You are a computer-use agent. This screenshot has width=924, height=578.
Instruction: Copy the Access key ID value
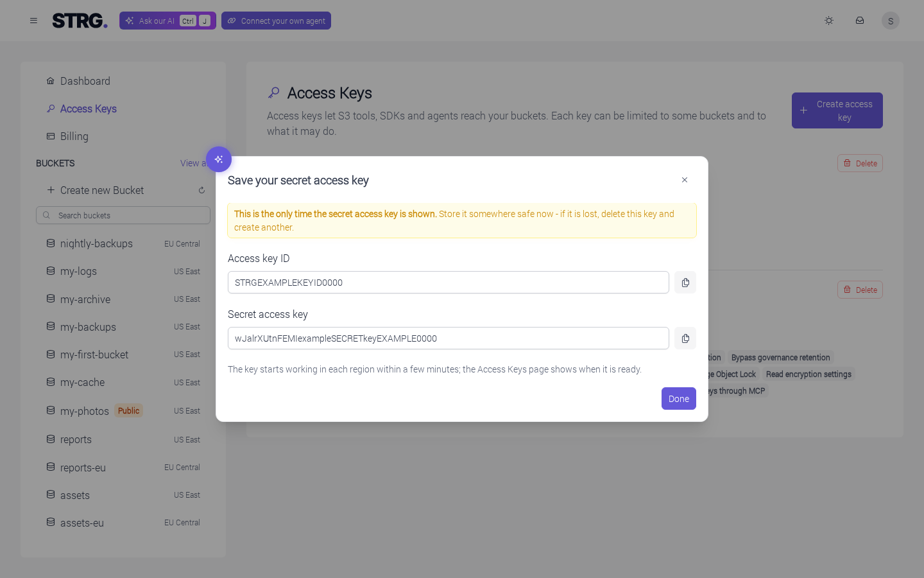click(x=685, y=283)
